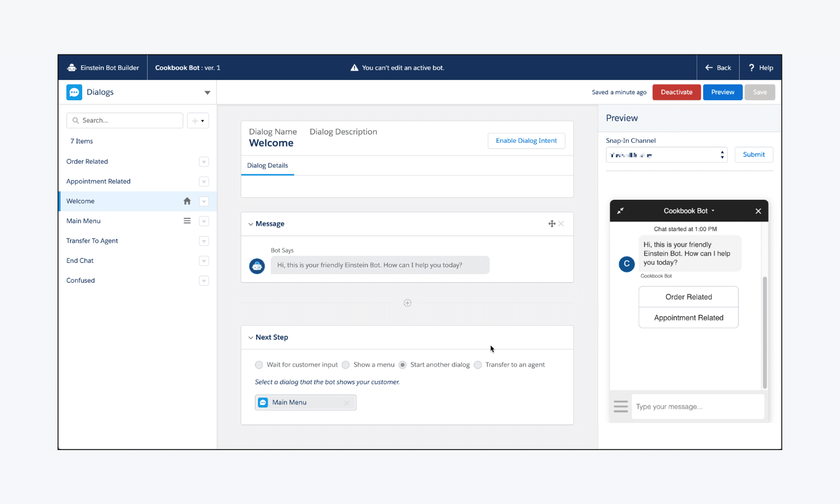Click the home icon on Welcome row
The height and width of the screenshot is (504, 840).
click(x=187, y=201)
